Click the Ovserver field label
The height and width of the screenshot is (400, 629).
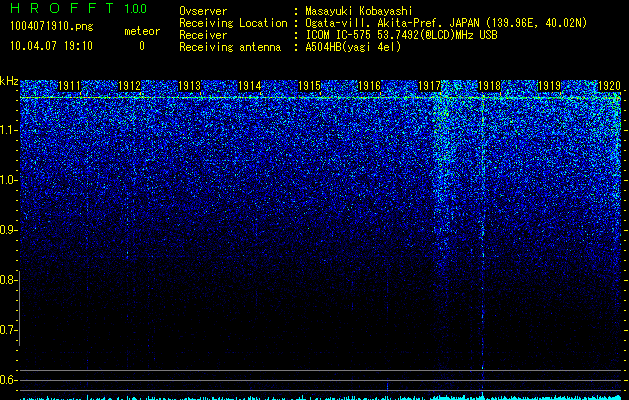(203, 11)
